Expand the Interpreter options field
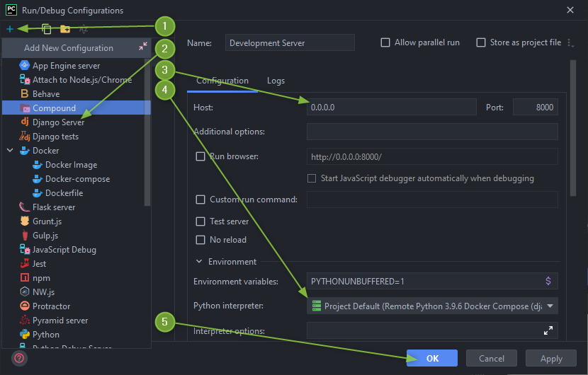The height and width of the screenshot is (375, 588). (548, 330)
